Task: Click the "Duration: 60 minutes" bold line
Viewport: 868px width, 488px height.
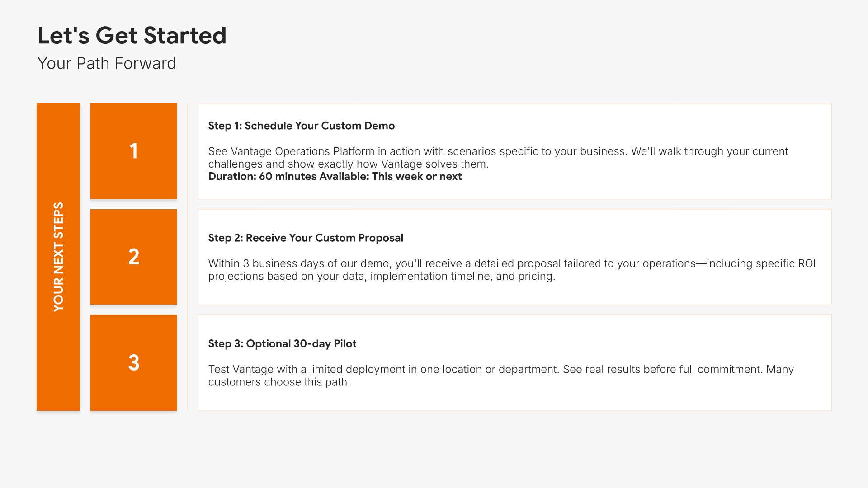Action: tap(262, 177)
